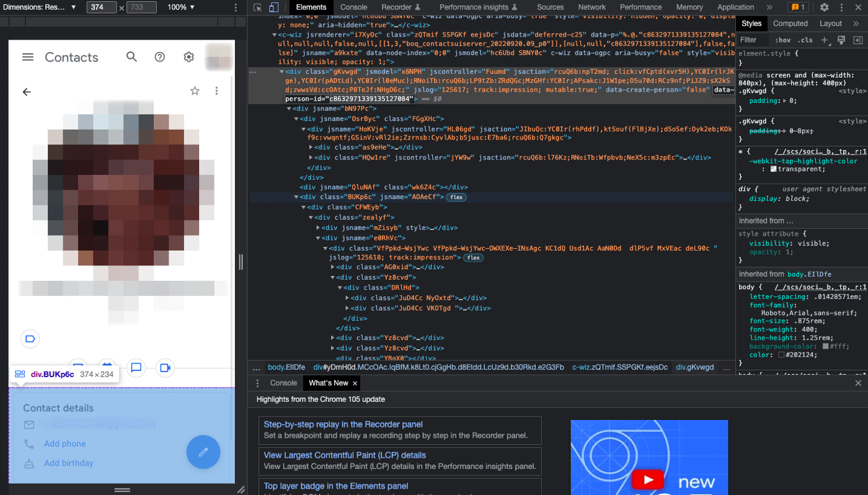The height and width of the screenshot is (495, 868).
Task: Click the Add phone link
Action: click(65, 444)
